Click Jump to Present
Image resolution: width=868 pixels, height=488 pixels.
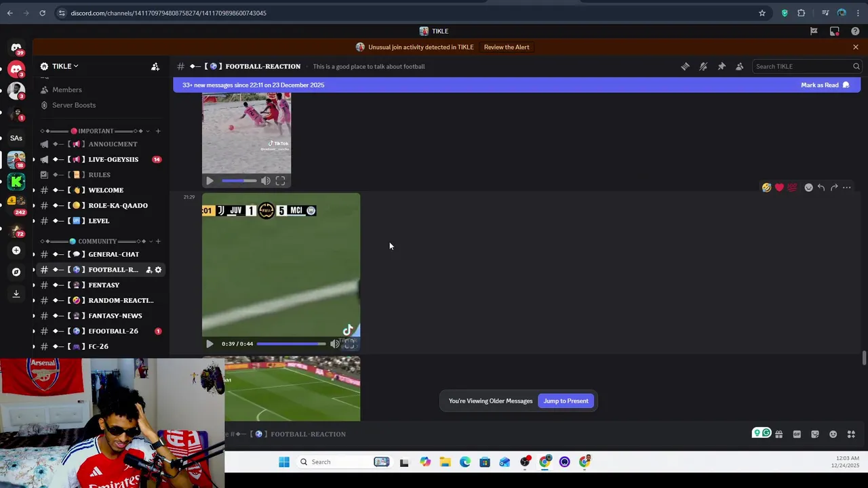click(x=566, y=401)
